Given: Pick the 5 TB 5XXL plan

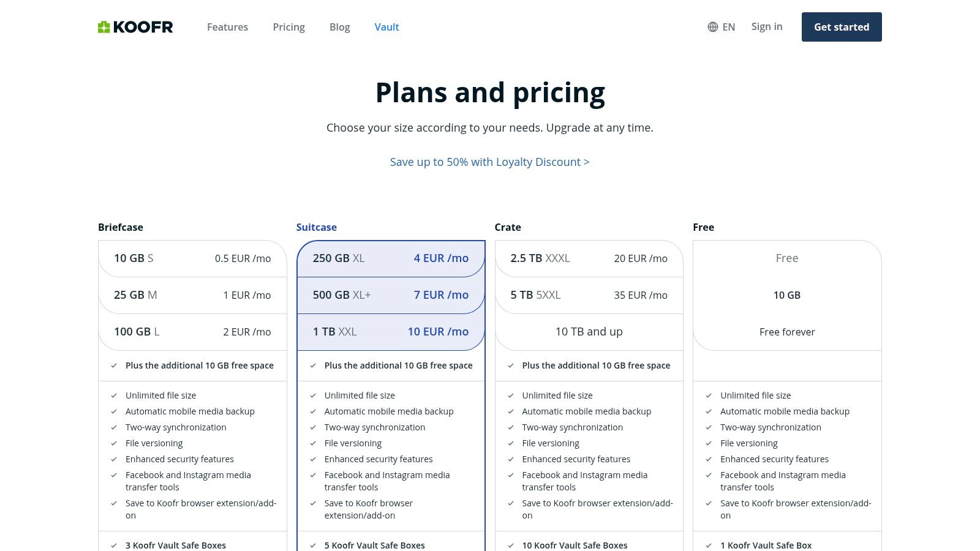Looking at the screenshot, I should tap(589, 295).
